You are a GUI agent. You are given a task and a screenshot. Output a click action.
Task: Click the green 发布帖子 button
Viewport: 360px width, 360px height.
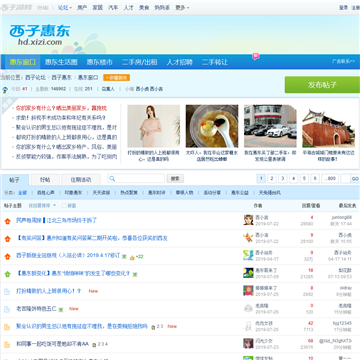(322, 85)
